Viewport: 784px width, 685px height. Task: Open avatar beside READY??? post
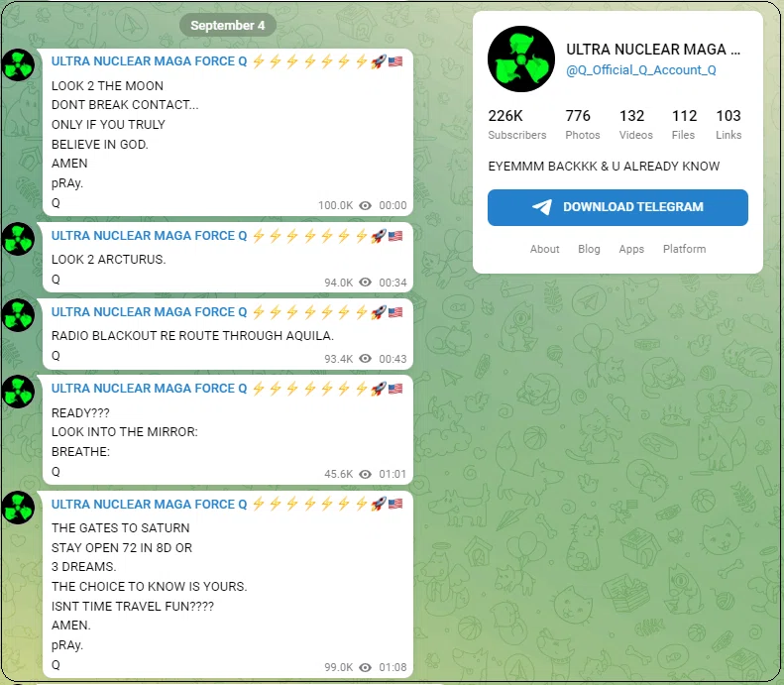point(19,392)
